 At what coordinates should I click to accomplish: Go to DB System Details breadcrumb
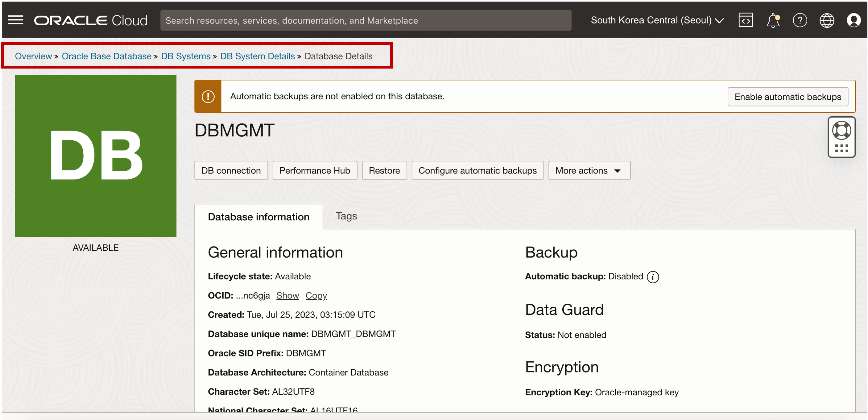click(x=258, y=56)
